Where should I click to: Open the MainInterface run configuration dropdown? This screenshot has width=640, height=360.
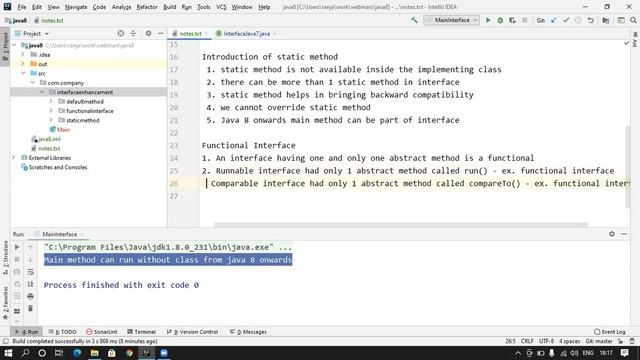(451, 20)
